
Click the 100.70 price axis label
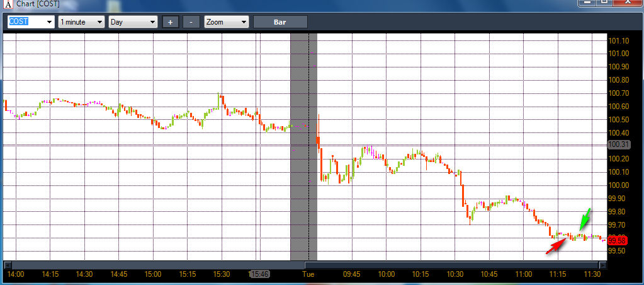(x=619, y=93)
